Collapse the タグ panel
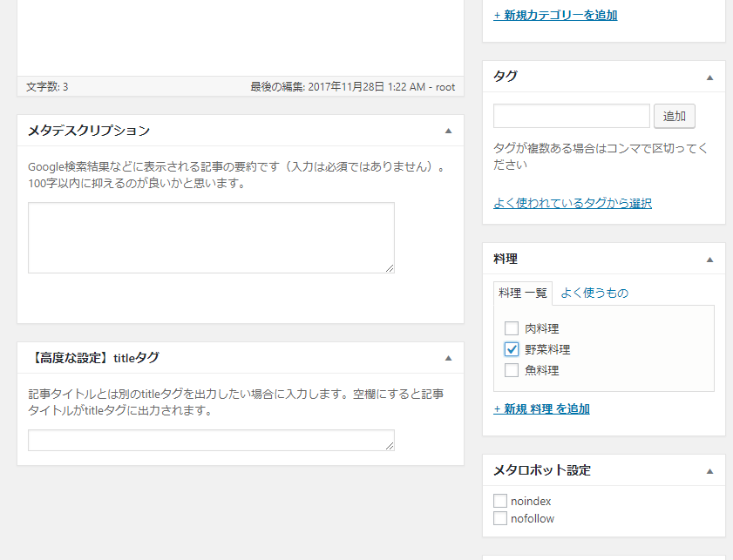 tap(709, 77)
